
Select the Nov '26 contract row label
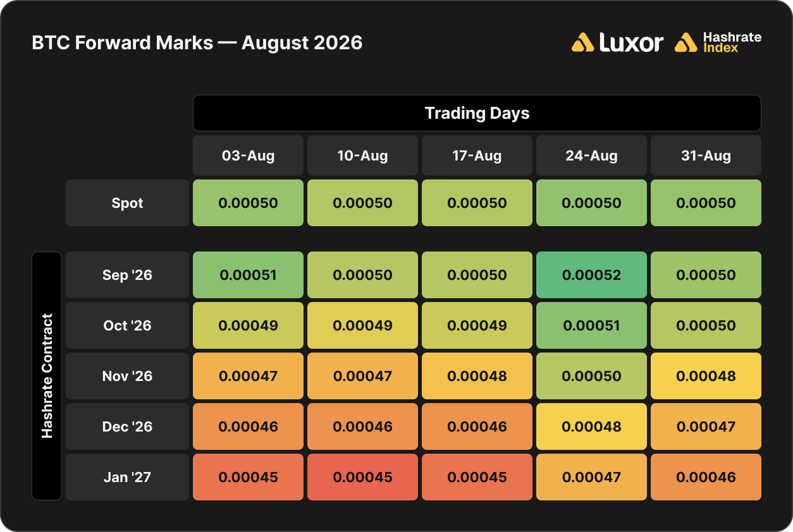(127, 376)
